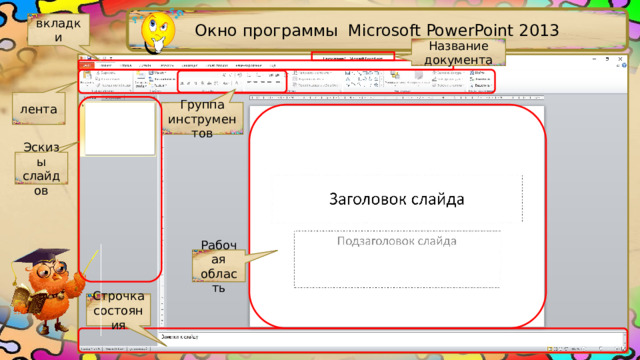The height and width of the screenshot is (360, 640).
Task: Open the Shape Fill dropdown
Action: (448, 73)
